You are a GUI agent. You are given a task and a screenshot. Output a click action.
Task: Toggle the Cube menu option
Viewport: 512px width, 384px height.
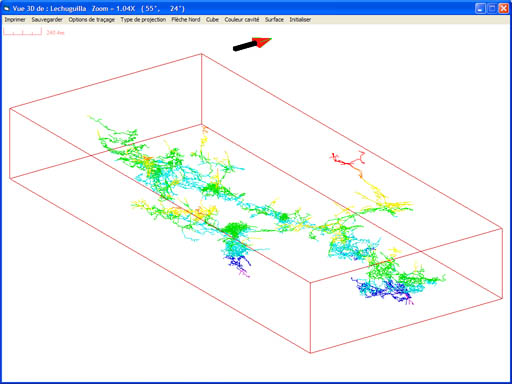click(x=212, y=20)
